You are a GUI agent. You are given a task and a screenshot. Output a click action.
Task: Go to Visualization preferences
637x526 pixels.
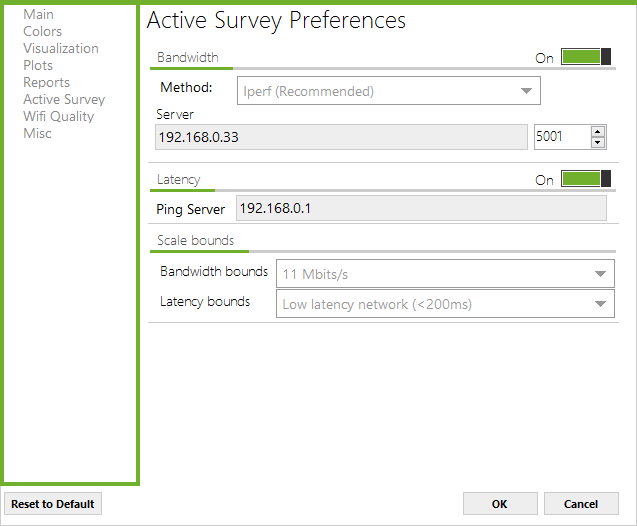point(61,48)
